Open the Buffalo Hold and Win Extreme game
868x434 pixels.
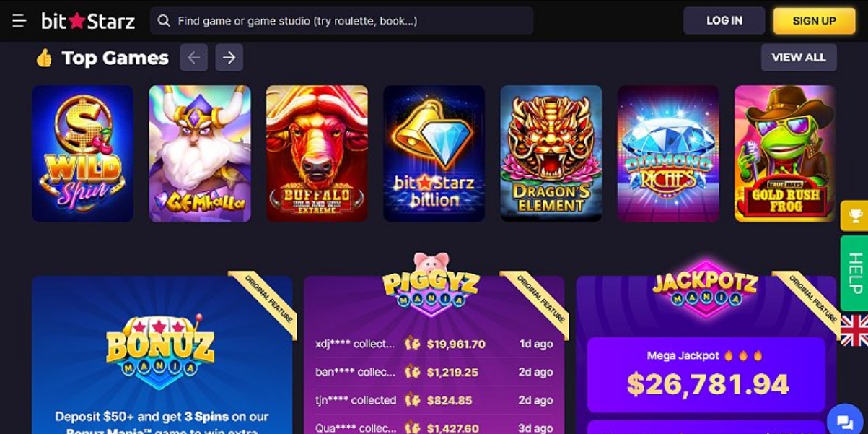[317, 154]
